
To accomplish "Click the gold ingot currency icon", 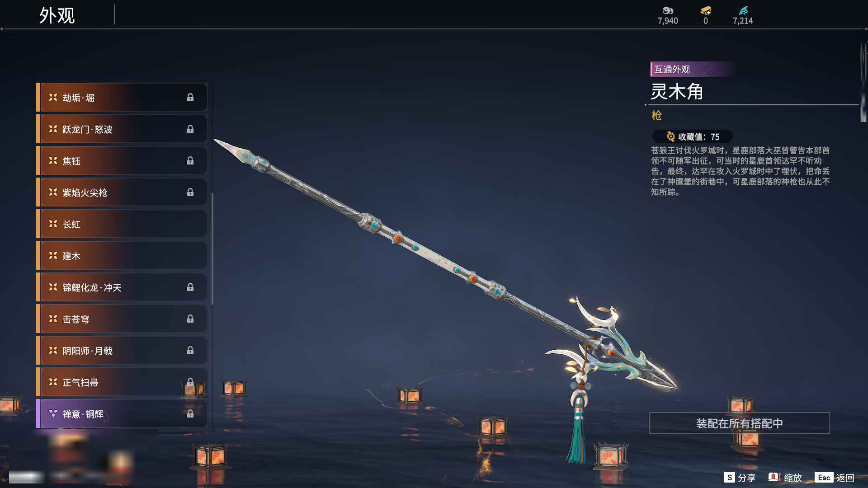I will [x=706, y=10].
